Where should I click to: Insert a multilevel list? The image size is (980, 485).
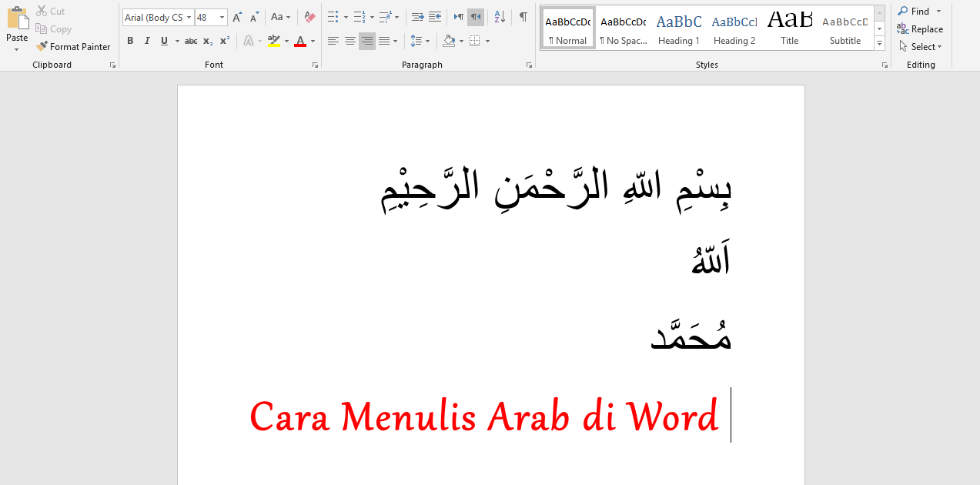point(385,17)
